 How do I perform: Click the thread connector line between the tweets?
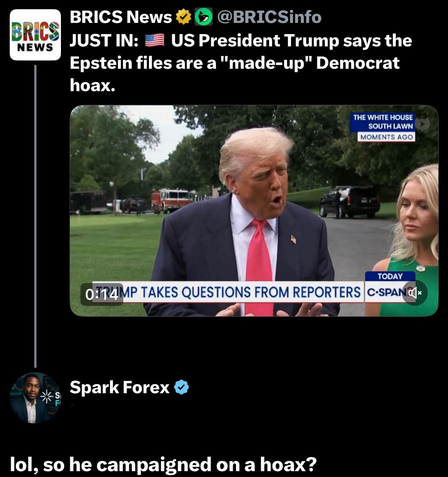(x=35, y=216)
